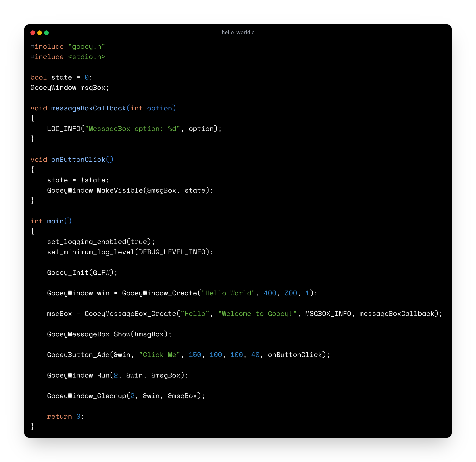
Task: Click the 'return 0;' line
Action: click(66, 417)
